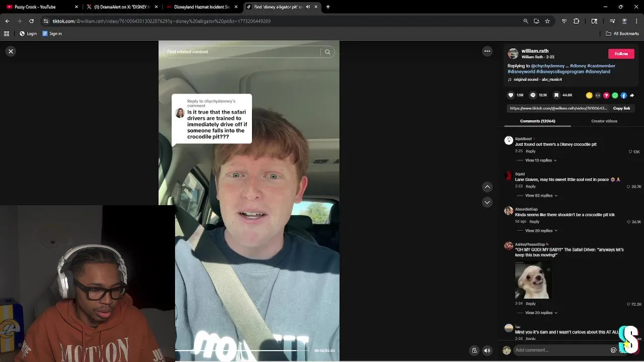Click the picture-in-picture icon beside the speaker icon
Image resolution: width=644 pixels, height=362 pixels.
click(x=474, y=350)
